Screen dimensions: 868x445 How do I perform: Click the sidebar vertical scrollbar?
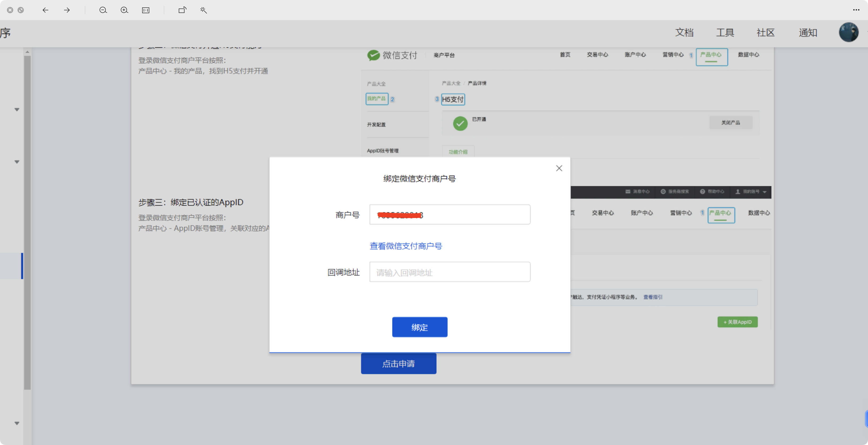(27, 222)
